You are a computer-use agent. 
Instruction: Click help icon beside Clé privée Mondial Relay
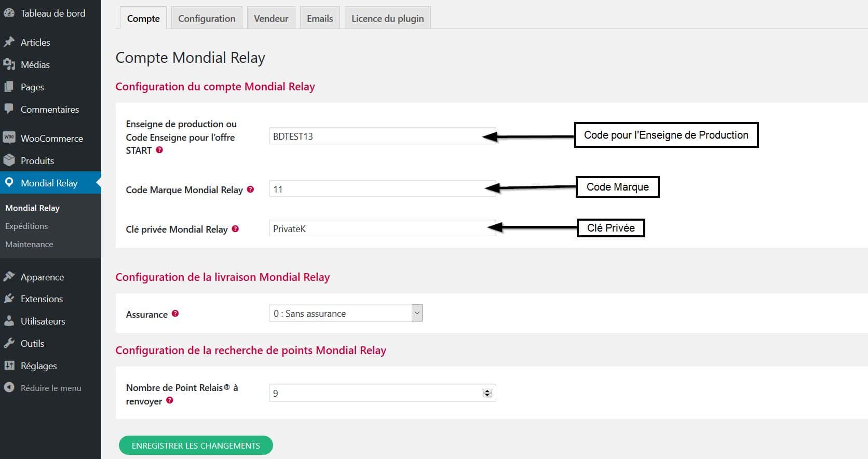point(235,229)
